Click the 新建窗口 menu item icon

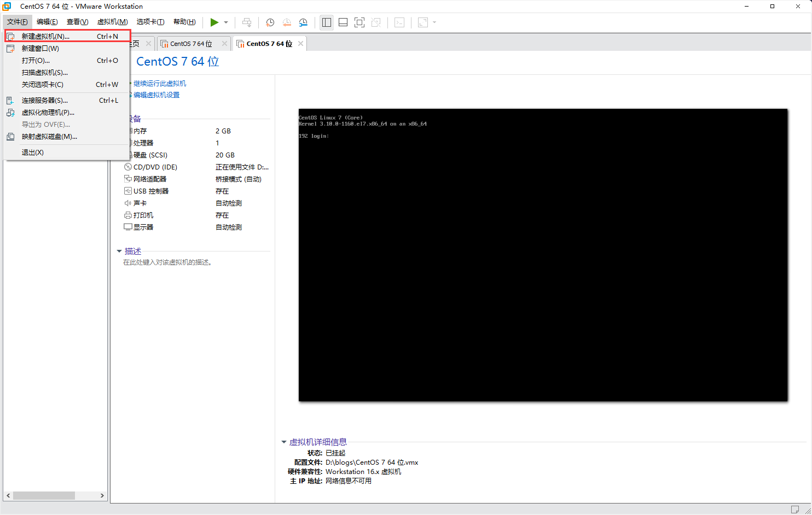[10, 48]
